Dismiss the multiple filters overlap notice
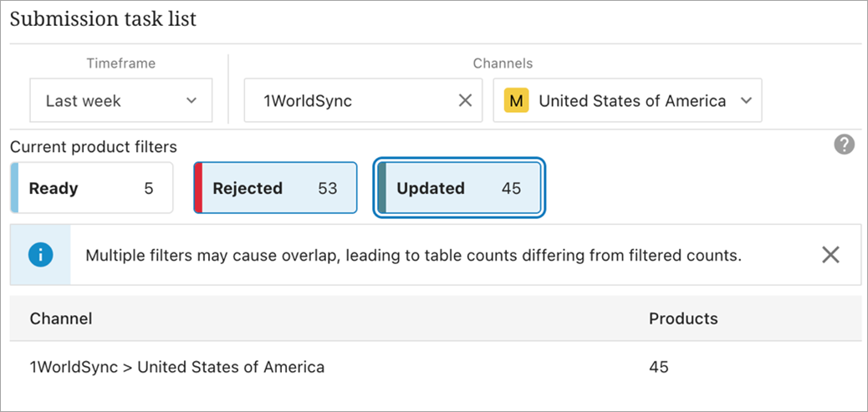868x412 pixels. pyautogui.click(x=830, y=255)
